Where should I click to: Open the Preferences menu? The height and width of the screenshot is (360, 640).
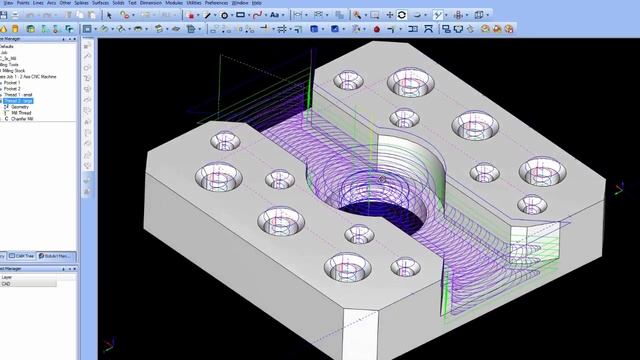pyautogui.click(x=216, y=3)
